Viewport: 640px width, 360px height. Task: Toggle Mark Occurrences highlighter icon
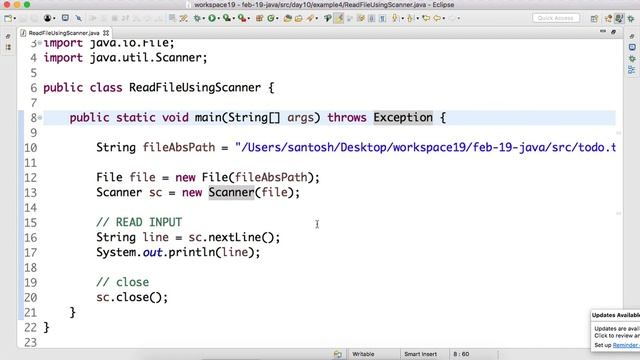(x=339, y=18)
